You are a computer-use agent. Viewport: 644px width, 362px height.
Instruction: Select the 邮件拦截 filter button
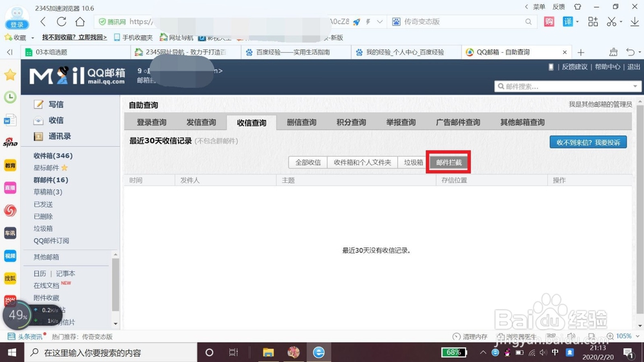[x=448, y=162]
